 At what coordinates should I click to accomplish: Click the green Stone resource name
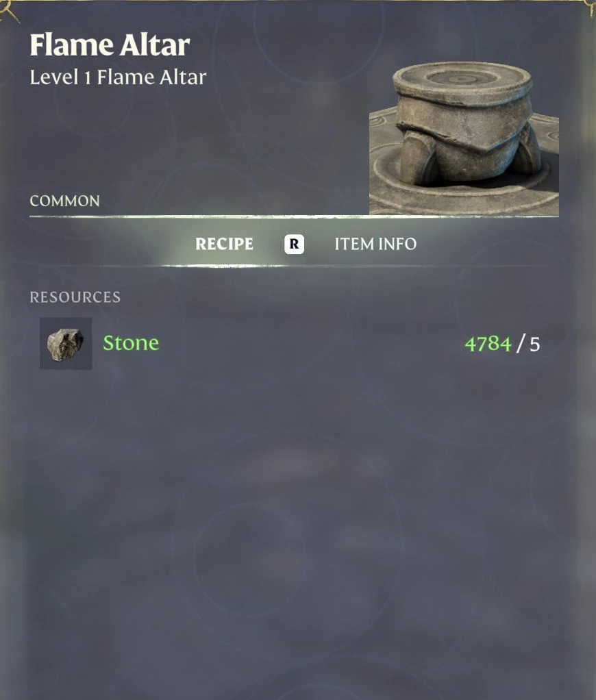click(131, 343)
